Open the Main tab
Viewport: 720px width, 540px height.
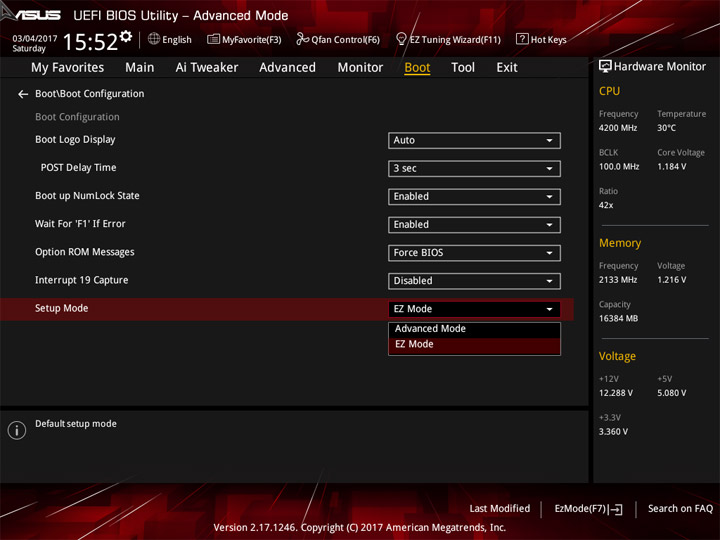tap(140, 68)
